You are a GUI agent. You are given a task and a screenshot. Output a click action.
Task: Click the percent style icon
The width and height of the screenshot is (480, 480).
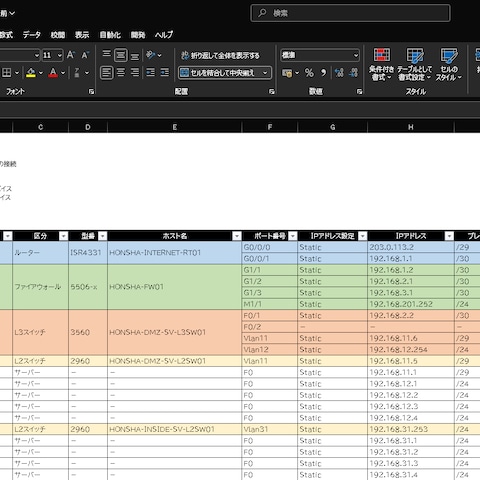click(x=309, y=73)
